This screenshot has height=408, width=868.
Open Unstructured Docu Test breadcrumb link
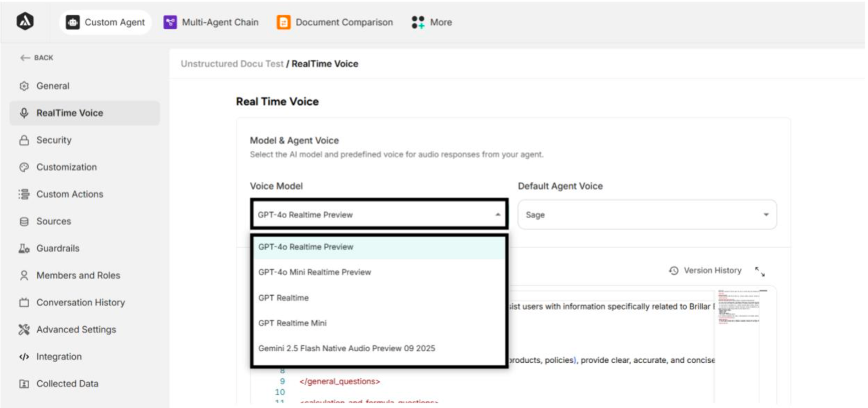click(x=232, y=64)
